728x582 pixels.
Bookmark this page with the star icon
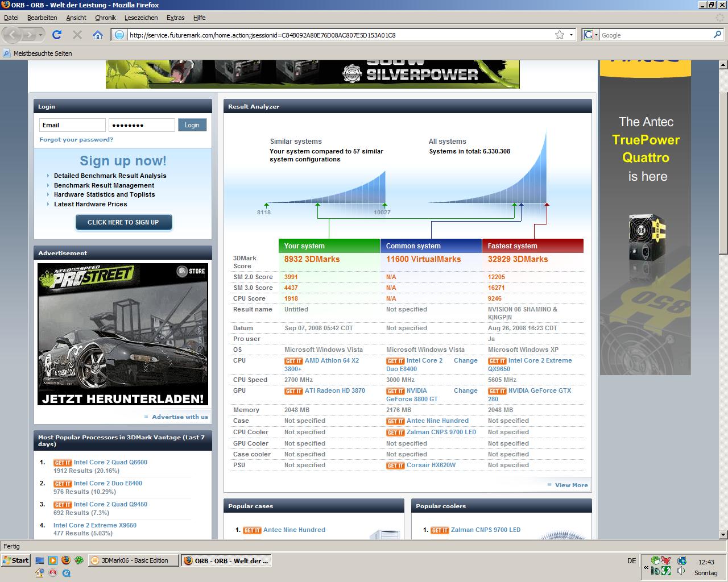560,35
